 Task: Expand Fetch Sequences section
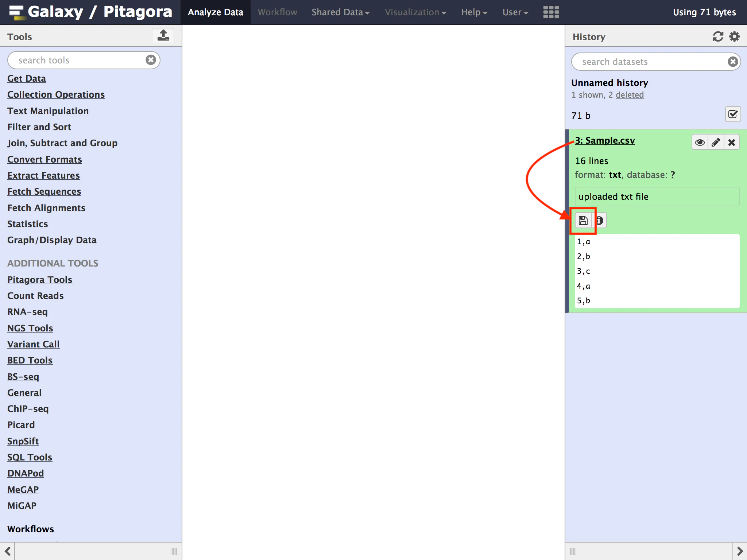(44, 191)
